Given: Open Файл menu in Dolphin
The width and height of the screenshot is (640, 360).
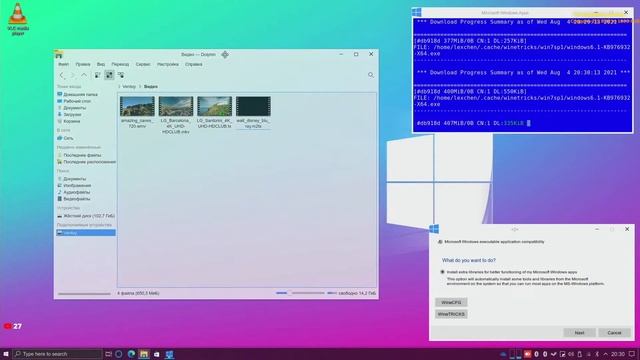Looking at the screenshot, I should coord(63,64).
